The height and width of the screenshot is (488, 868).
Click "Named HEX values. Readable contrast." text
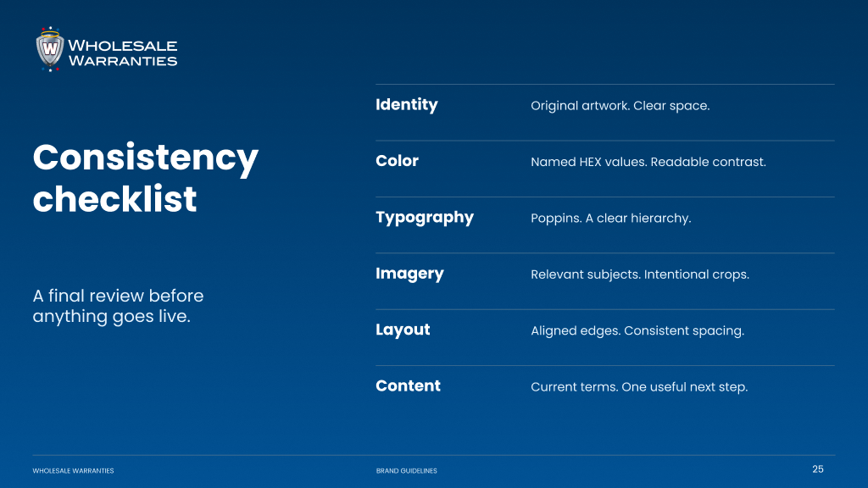(x=648, y=162)
